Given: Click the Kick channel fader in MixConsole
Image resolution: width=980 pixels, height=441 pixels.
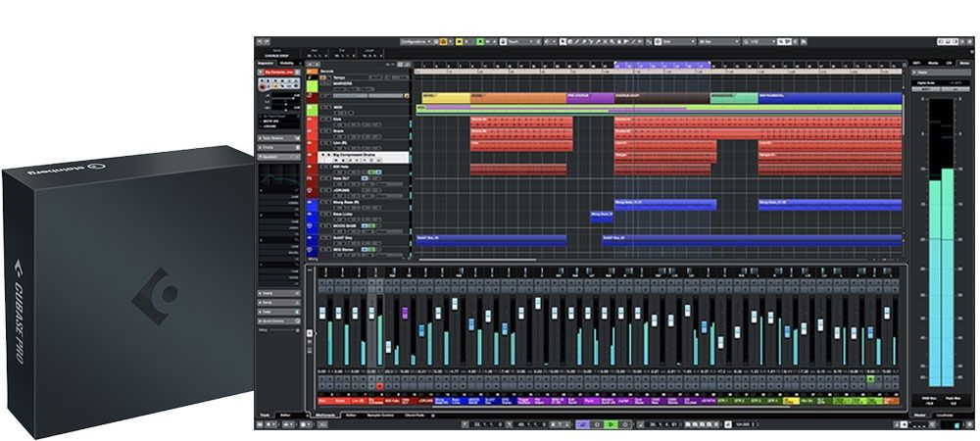Looking at the screenshot, I should tap(322, 313).
